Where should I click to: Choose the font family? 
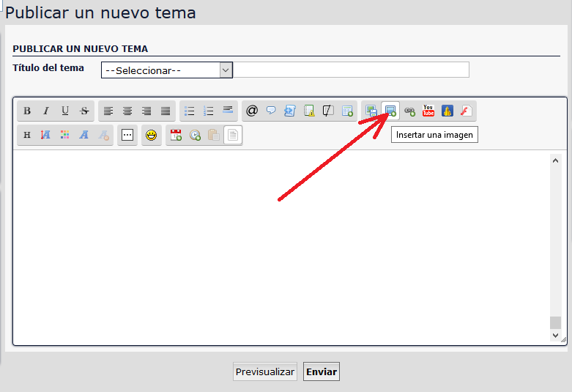point(84,135)
